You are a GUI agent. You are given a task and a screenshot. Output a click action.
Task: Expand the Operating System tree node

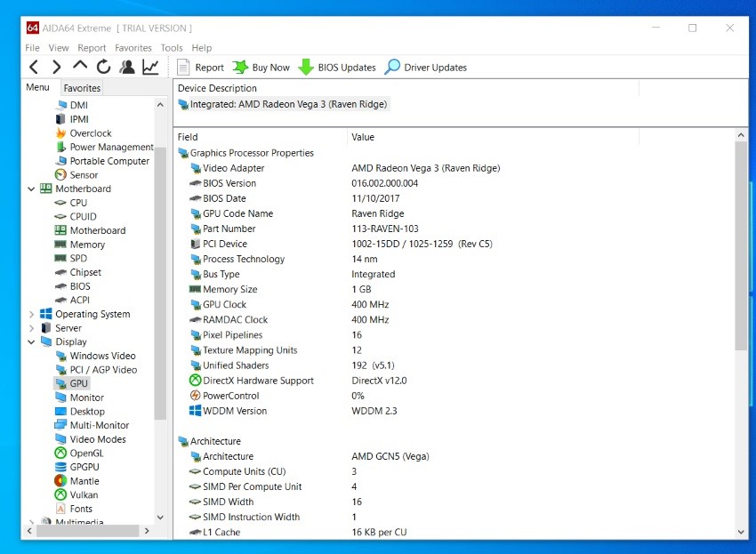click(31, 315)
